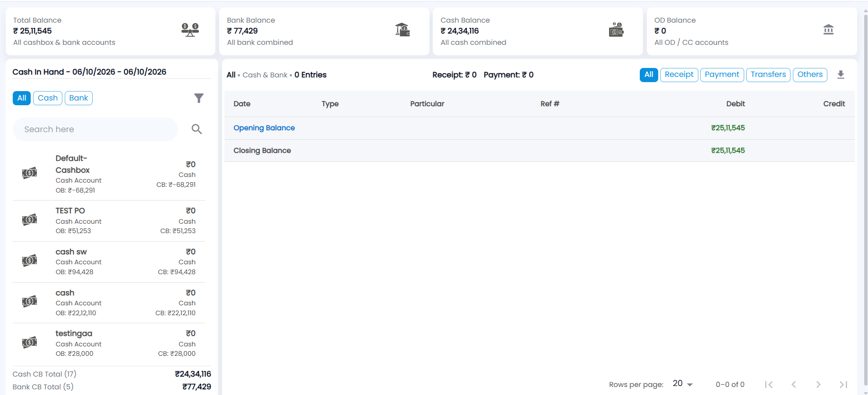Go to the last page arrow

[x=843, y=385]
